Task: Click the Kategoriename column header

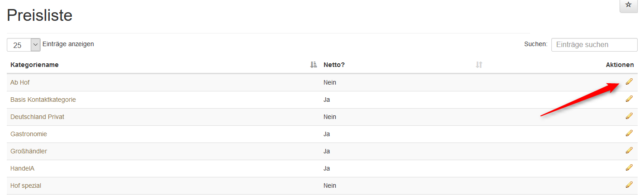Action: pyautogui.click(x=34, y=65)
